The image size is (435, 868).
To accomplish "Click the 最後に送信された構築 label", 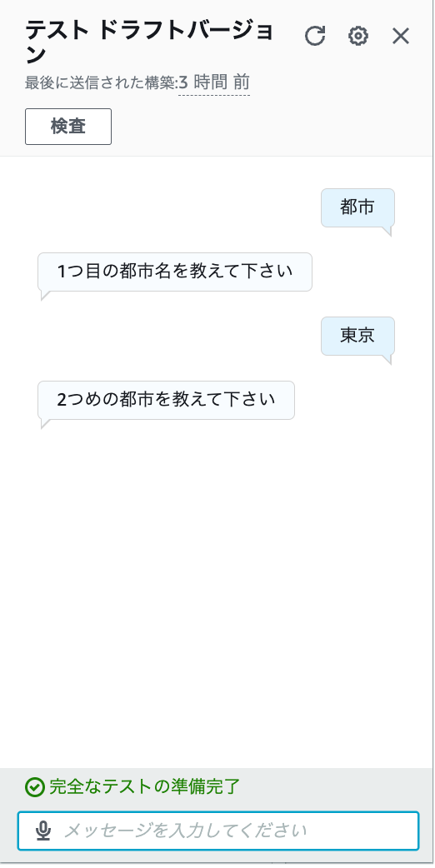I will pos(100,83).
